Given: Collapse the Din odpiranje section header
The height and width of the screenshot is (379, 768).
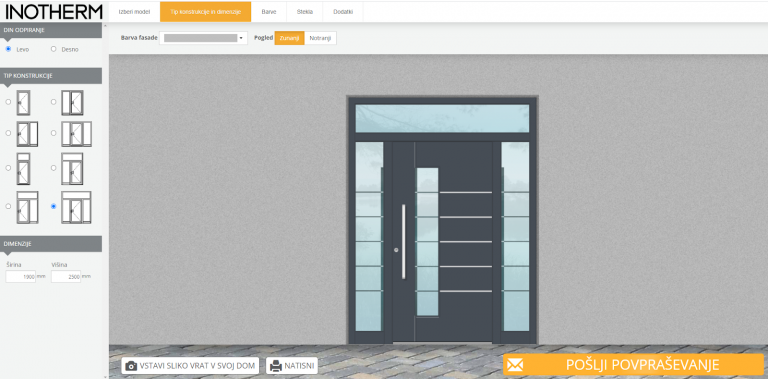Looking at the screenshot, I should (51, 30).
